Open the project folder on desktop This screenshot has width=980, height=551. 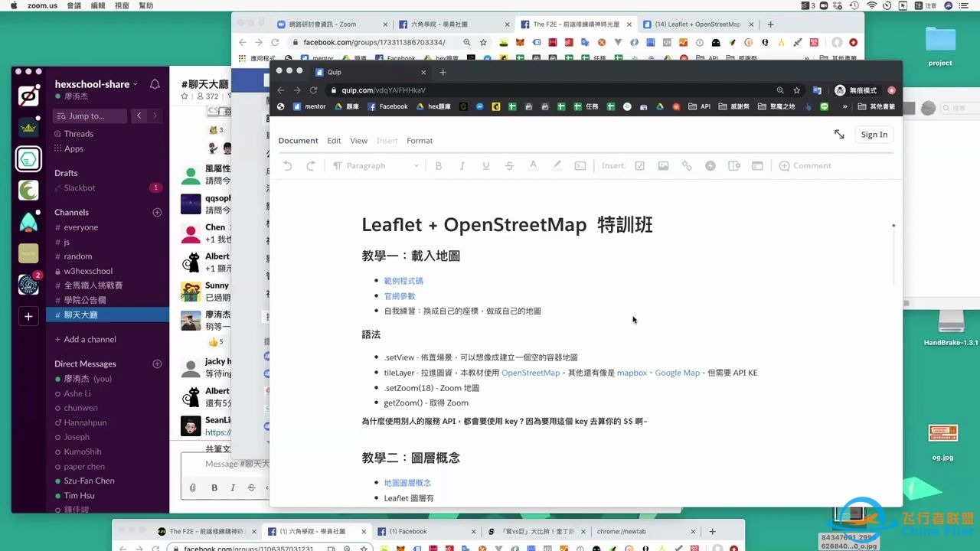(x=939, y=47)
